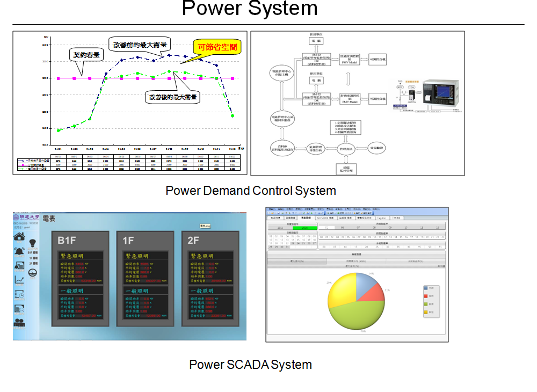The width and height of the screenshot is (537, 392).
Task: Open the trend line chart icon
Action: 19,280
